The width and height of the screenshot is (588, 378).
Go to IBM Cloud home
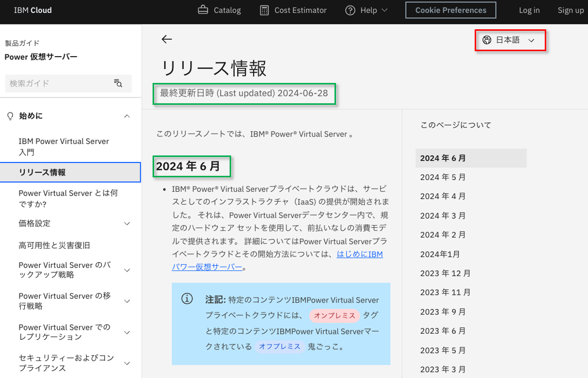(x=33, y=10)
